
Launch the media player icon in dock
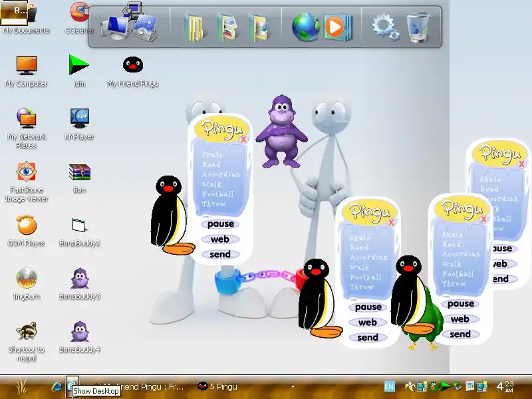337,27
